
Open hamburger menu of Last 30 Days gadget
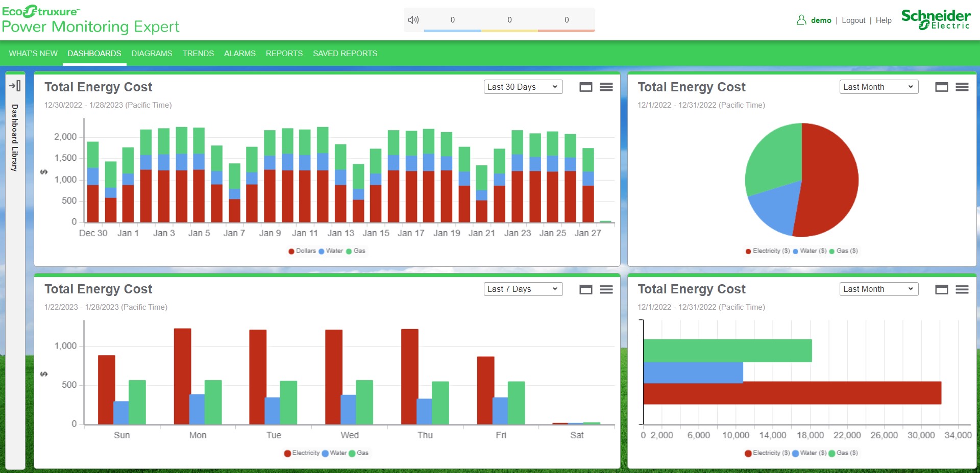point(606,87)
